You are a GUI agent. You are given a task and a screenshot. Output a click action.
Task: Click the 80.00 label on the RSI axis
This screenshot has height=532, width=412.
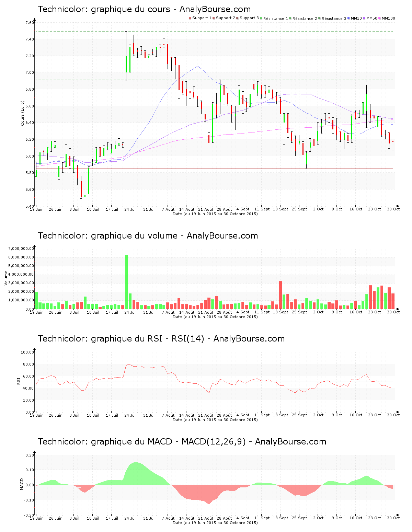click(x=27, y=364)
